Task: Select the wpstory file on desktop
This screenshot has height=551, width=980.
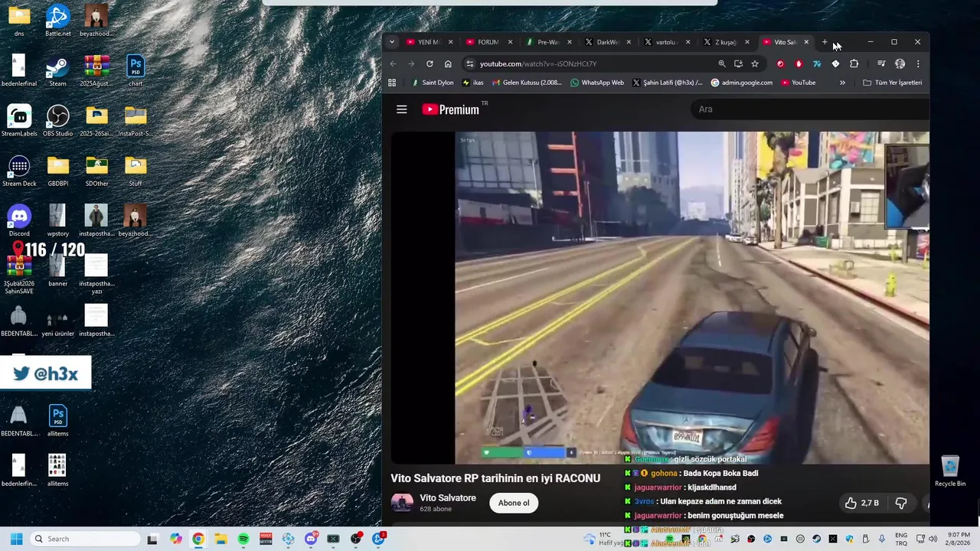Action: point(58,220)
